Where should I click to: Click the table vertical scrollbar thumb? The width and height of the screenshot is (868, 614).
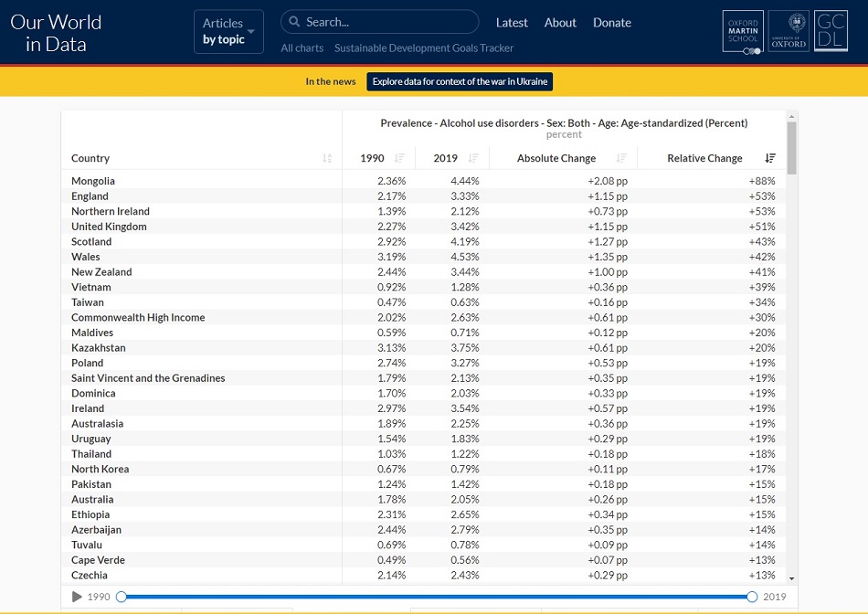coord(791,148)
